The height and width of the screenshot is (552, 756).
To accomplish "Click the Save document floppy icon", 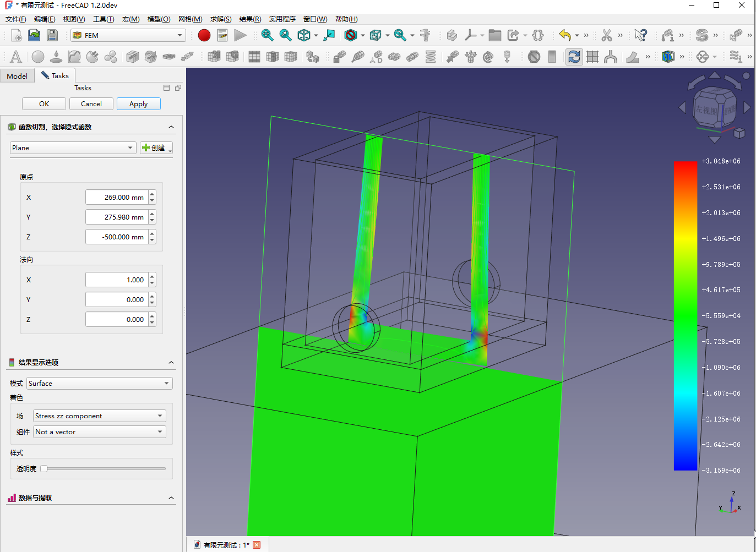I will pos(52,35).
